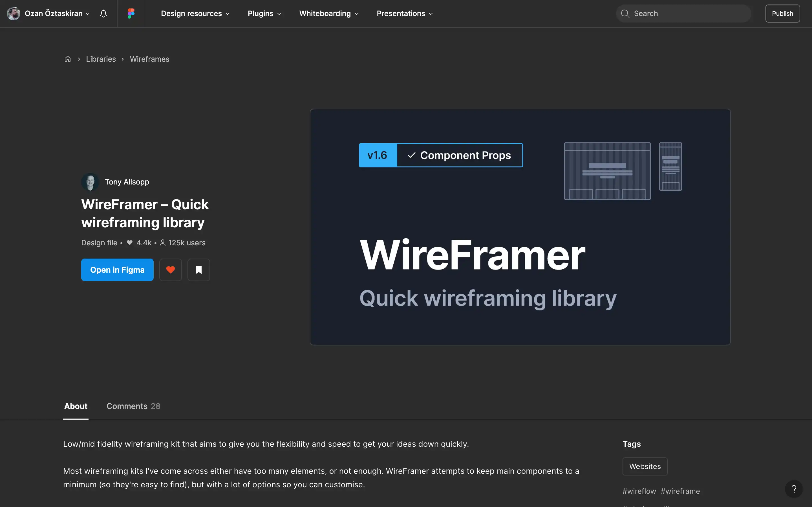The image size is (812, 507).
Task: Select the About tab
Action: pos(76,406)
